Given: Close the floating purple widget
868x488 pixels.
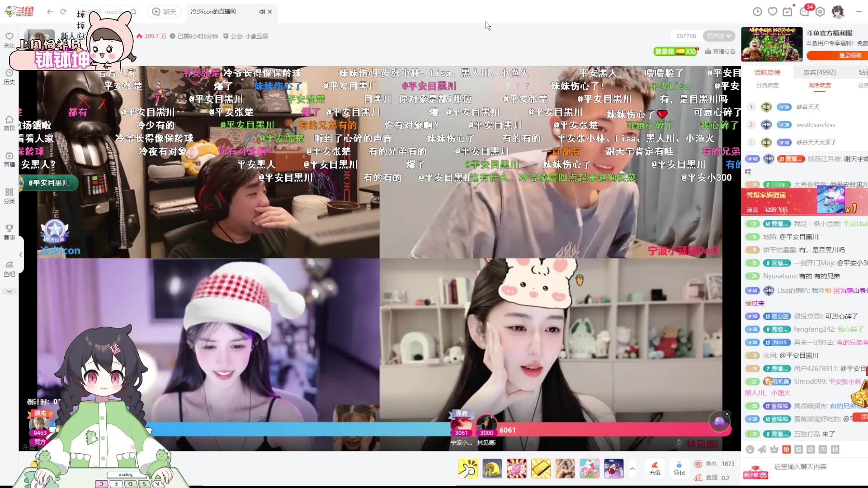Looking at the screenshot, I should (x=727, y=414).
